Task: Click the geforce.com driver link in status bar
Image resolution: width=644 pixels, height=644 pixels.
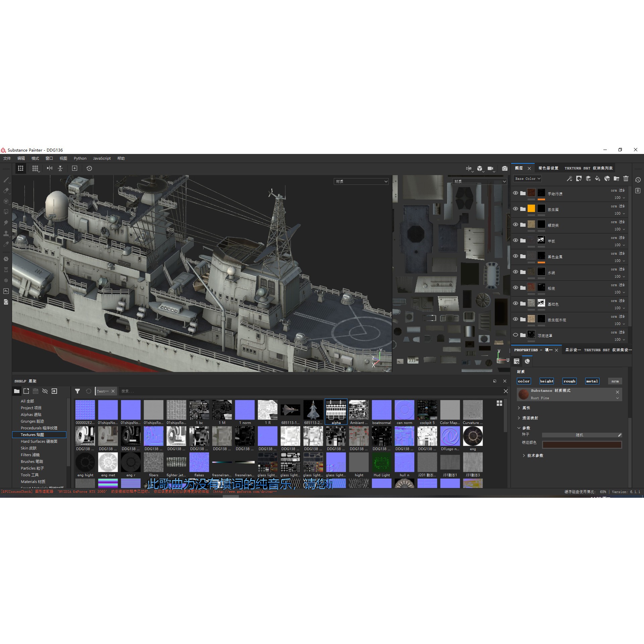Action: tap(245, 492)
